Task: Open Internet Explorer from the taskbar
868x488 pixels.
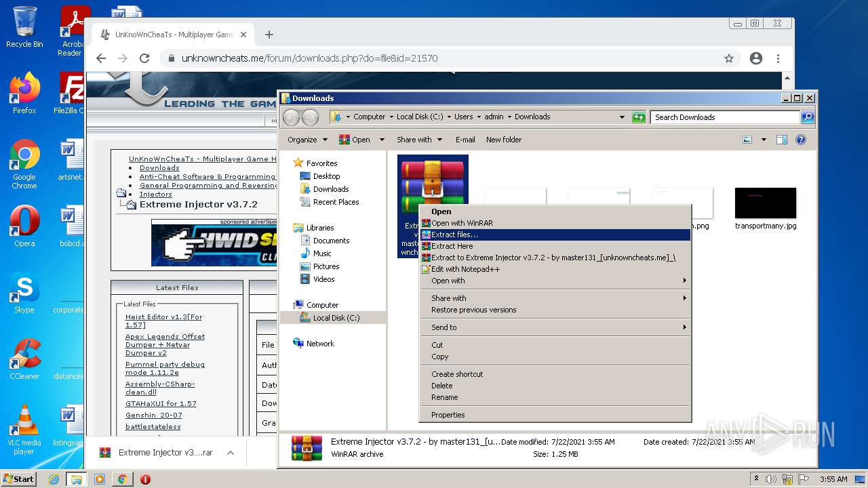Action: (x=54, y=479)
